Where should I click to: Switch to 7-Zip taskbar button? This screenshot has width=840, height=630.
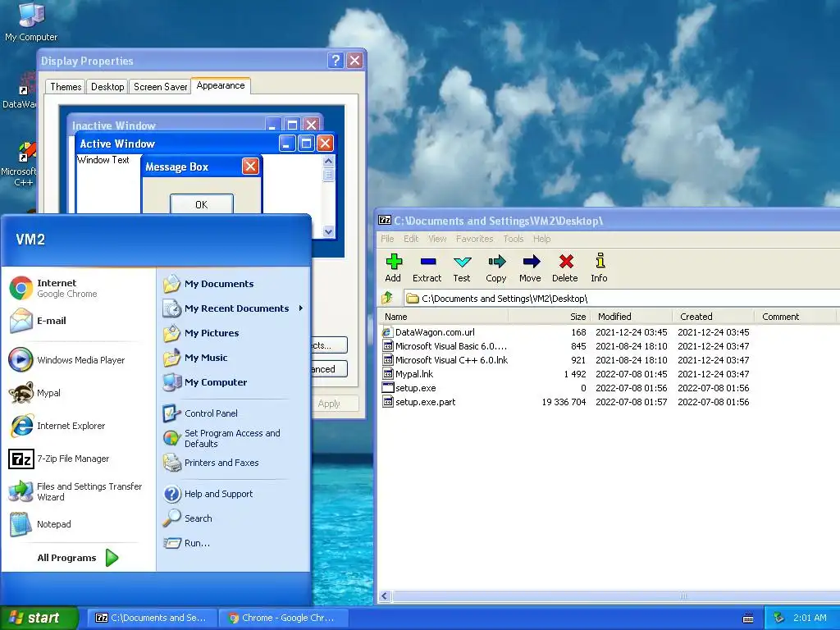point(152,618)
